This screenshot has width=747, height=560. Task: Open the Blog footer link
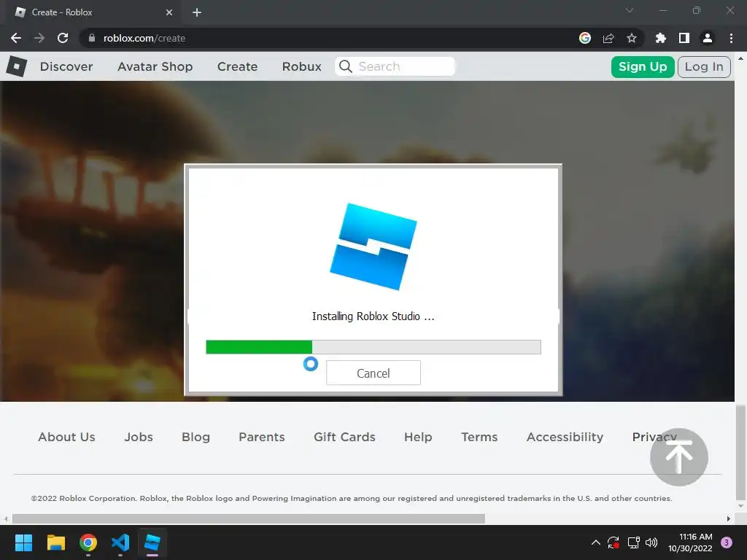pyautogui.click(x=196, y=437)
